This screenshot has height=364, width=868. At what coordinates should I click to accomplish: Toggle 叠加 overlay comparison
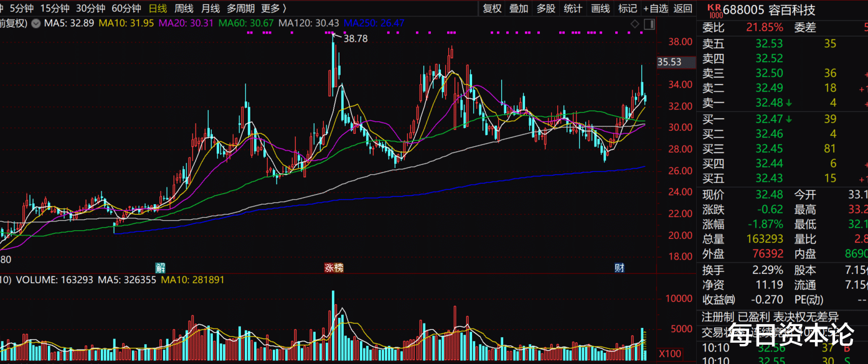point(519,8)
